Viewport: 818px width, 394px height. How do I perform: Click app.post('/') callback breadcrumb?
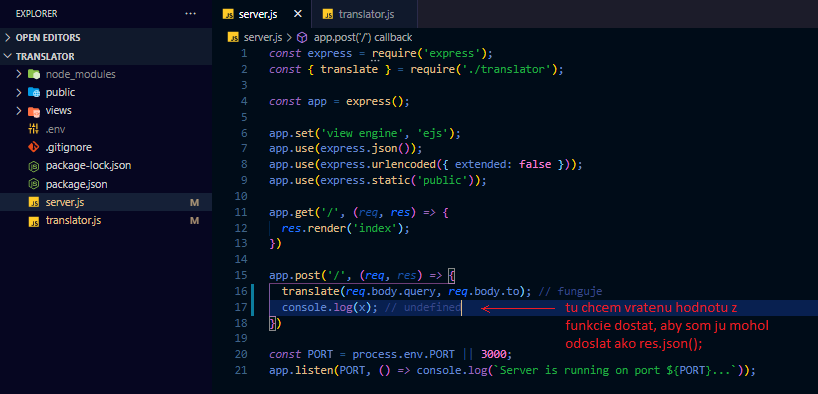(x=363, y=38)
